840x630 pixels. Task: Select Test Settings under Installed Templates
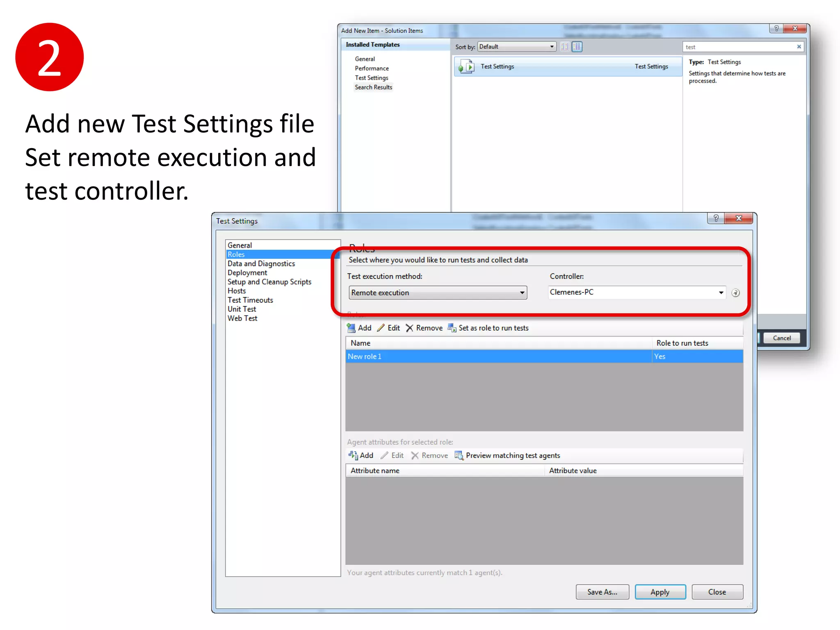371,78
